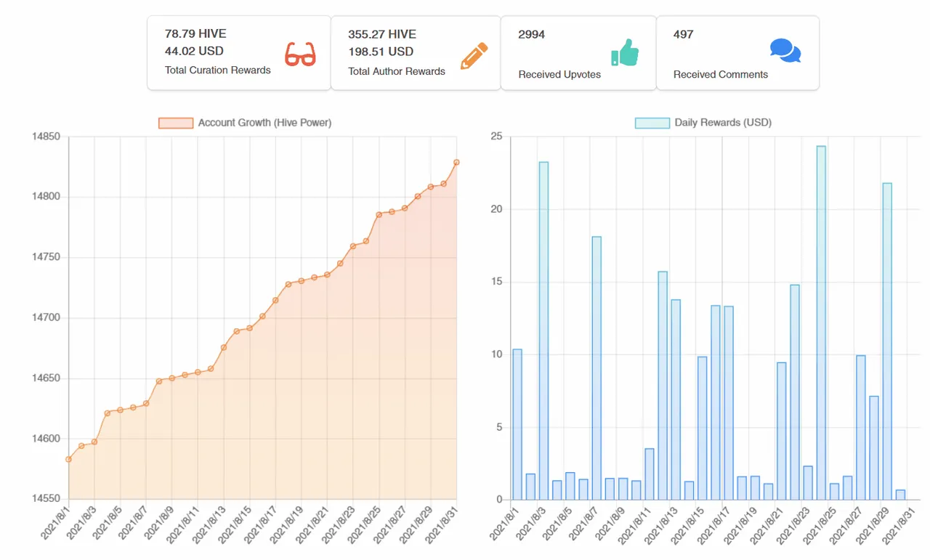Click the Account Growth legend orange swatch

tap(176, 123)
